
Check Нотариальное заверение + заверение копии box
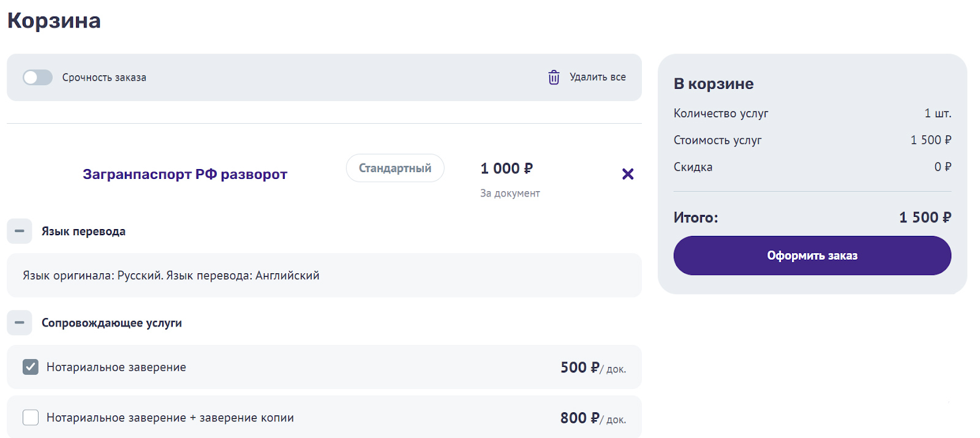pos(31,417)
